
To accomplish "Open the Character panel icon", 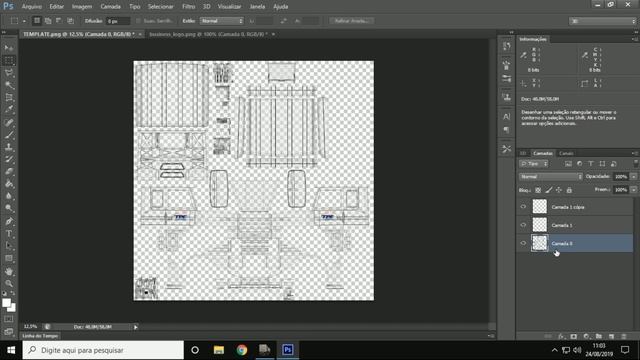I will [x=507, y=116].
